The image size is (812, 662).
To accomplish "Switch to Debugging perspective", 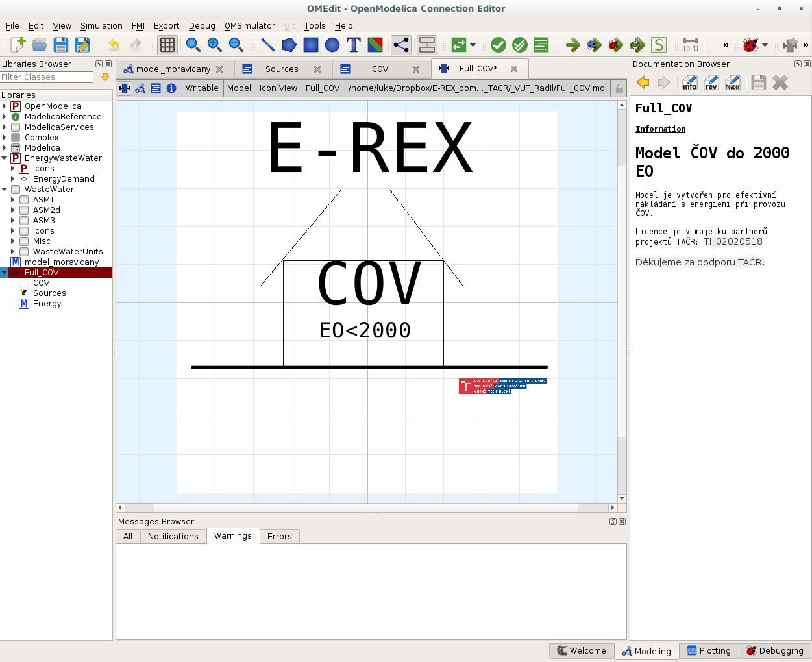I will pyautogui.click(x=774, y=650).
